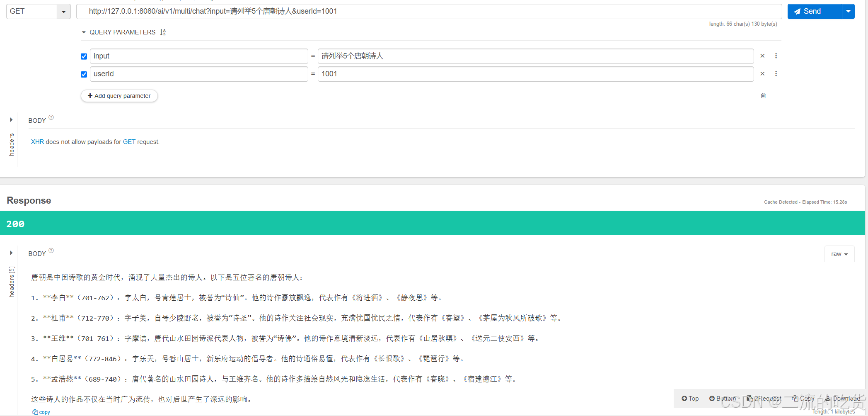The height and width of the screenshot is (416, 868).
Task: Open the XHR link
Action: click(x=37, y=142)
